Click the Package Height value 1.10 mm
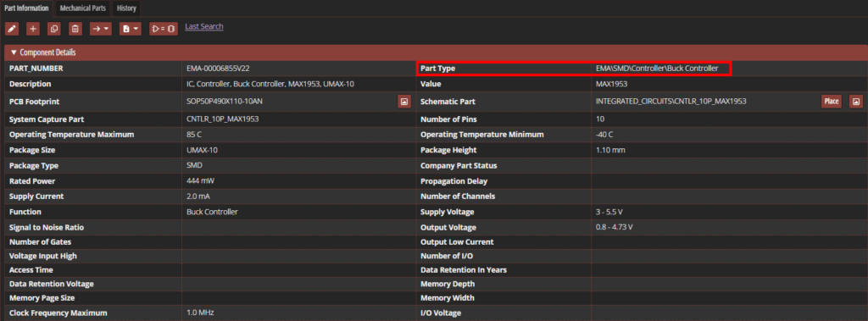The image size is (868, 321). [610, 150]
